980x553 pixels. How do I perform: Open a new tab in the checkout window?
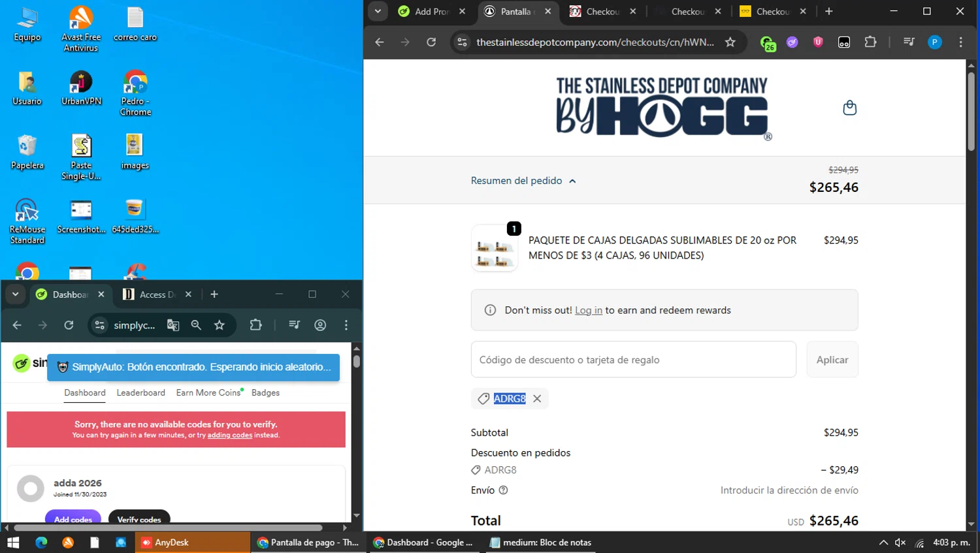click(829, 11)
